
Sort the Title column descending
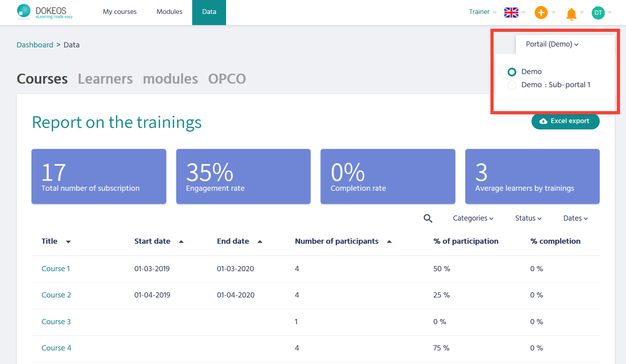[68, 242]
